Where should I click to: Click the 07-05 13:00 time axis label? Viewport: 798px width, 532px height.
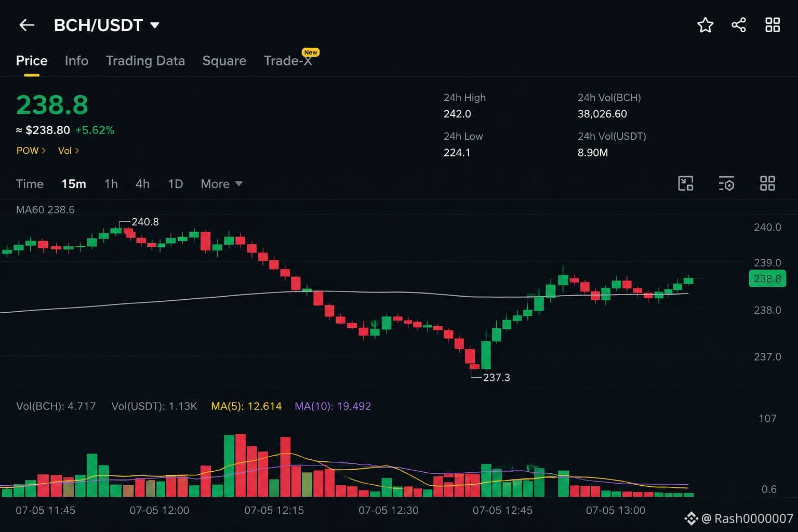point(616,511)
